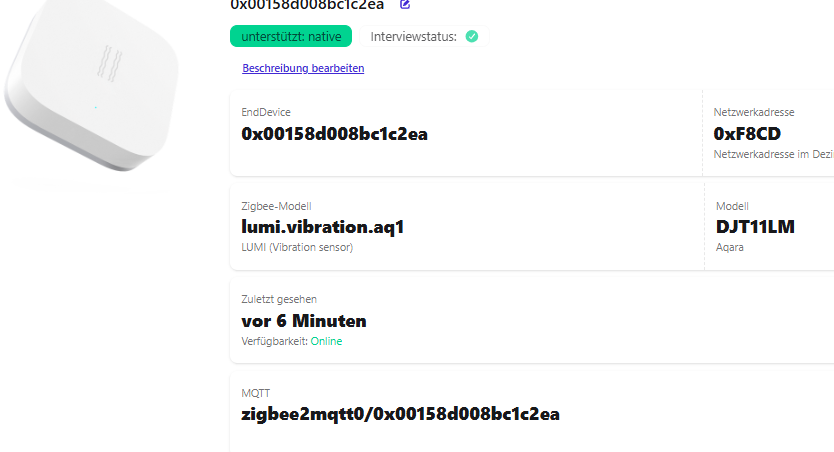
Task: Select the Zigbee model name lumi.vibration.aq1
Action: point(322,227)
